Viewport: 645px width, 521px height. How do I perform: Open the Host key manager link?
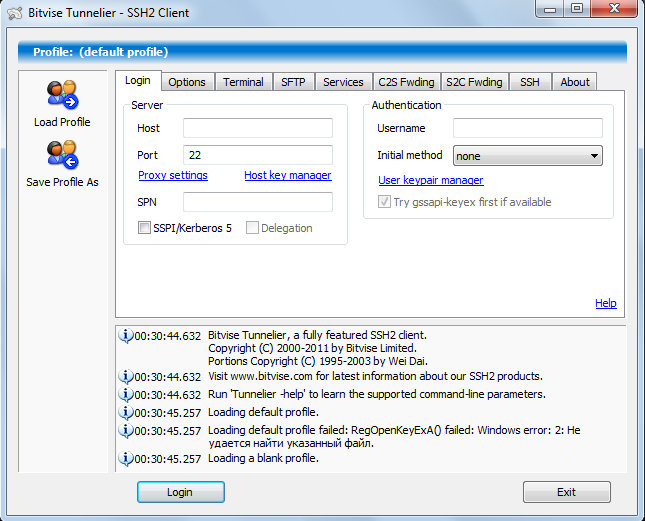click(x=288, y=175)
